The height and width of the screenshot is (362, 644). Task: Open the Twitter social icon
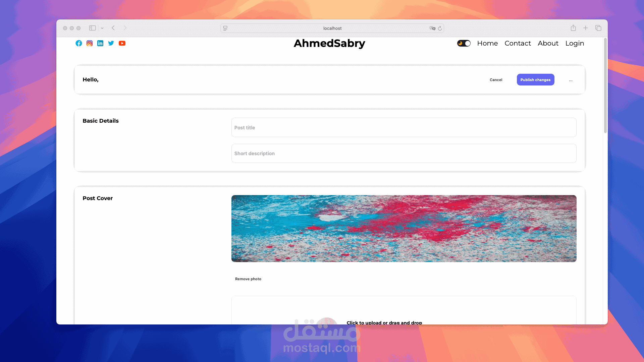pyautogui.click(x=111, y=43)
